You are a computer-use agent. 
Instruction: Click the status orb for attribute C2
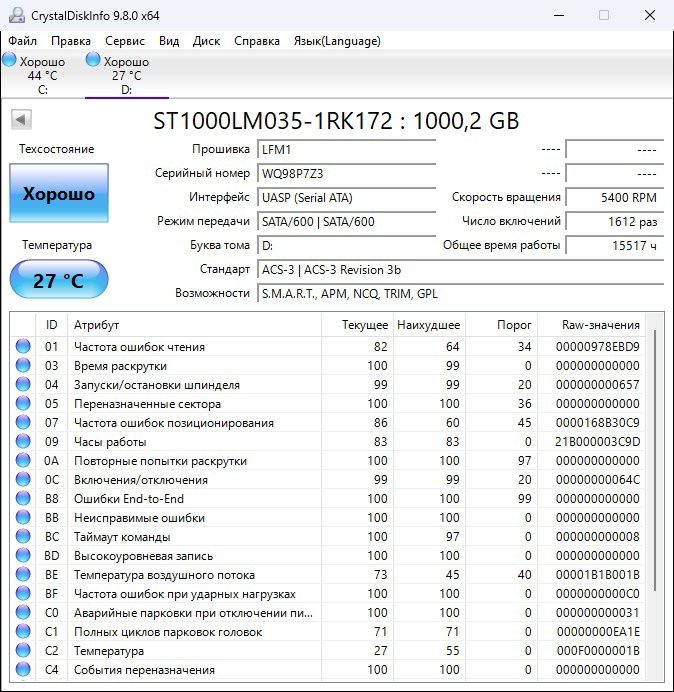pos(23,650)
